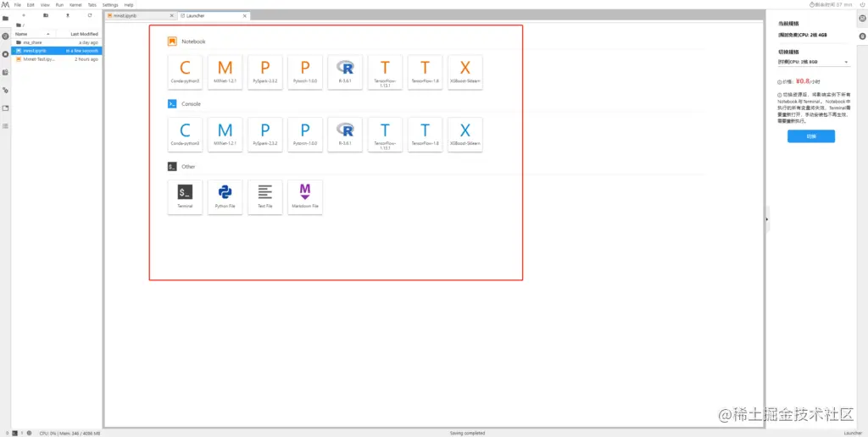Open the Help menu
Image resolution: width=868 pixels, height=437 pixels.
click(129, 4)
